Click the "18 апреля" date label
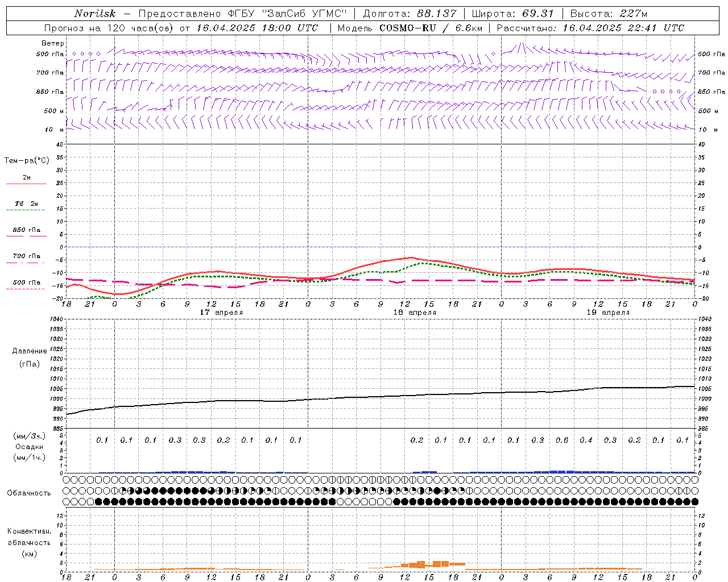Screen dimensions: 728x582 414,313
